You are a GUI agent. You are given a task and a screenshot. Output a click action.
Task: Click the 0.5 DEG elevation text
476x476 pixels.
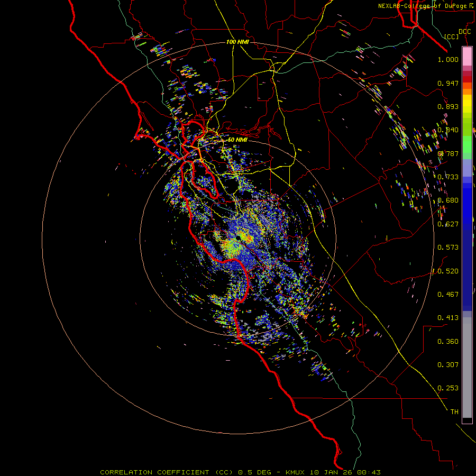[255, 472]
